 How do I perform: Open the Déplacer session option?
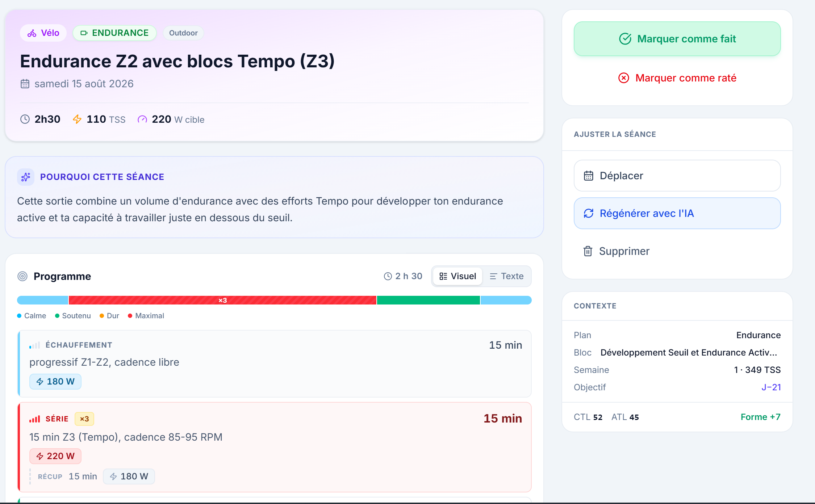tap(677, 176)
